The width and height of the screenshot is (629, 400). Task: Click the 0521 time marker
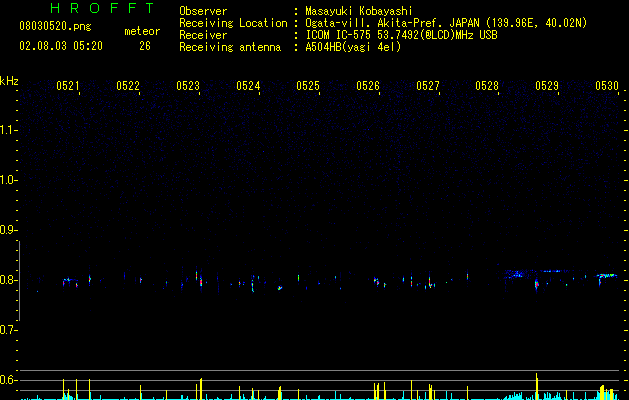[x=67, y=86]
